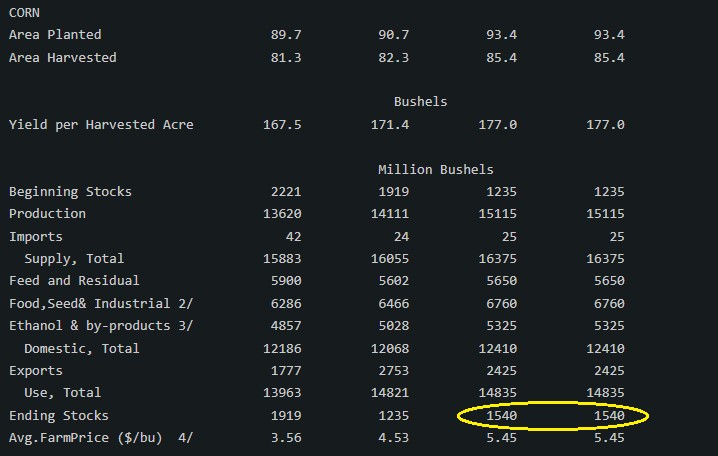Click the CORN heading text
This screenshot has width=718, height=456.
click(x=24, y=12)
